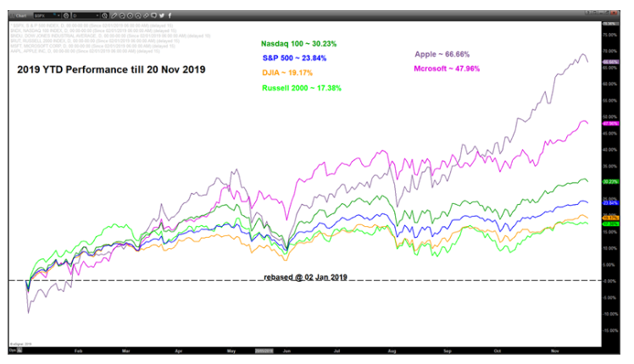The image size is (634, 364).
Task: Click the 'Apple ~ 66.66%' annotation
Action: coord(442,54)
